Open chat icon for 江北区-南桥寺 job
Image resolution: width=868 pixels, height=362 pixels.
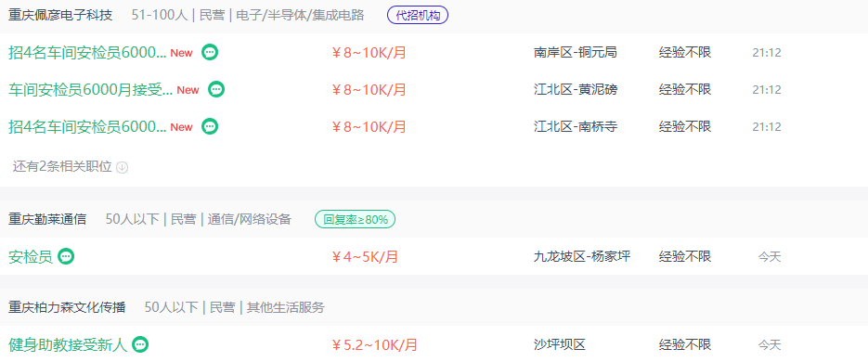(x=210, y=126)
